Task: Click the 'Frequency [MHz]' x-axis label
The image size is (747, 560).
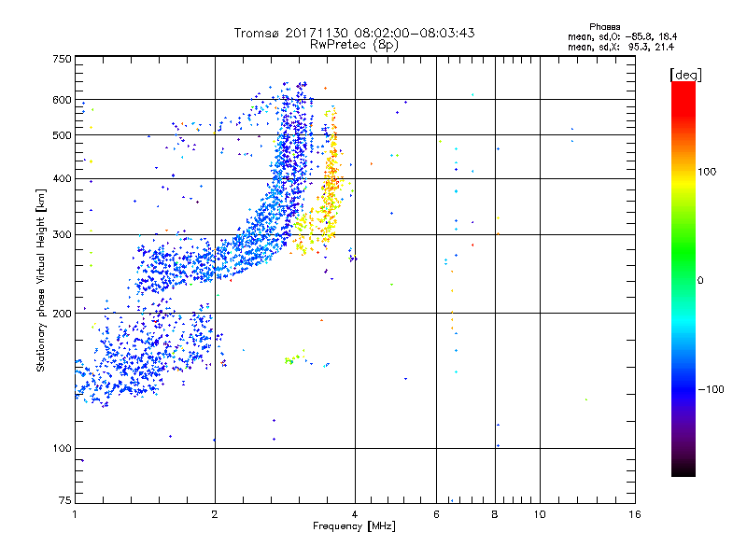Action: tap(354, 526)
